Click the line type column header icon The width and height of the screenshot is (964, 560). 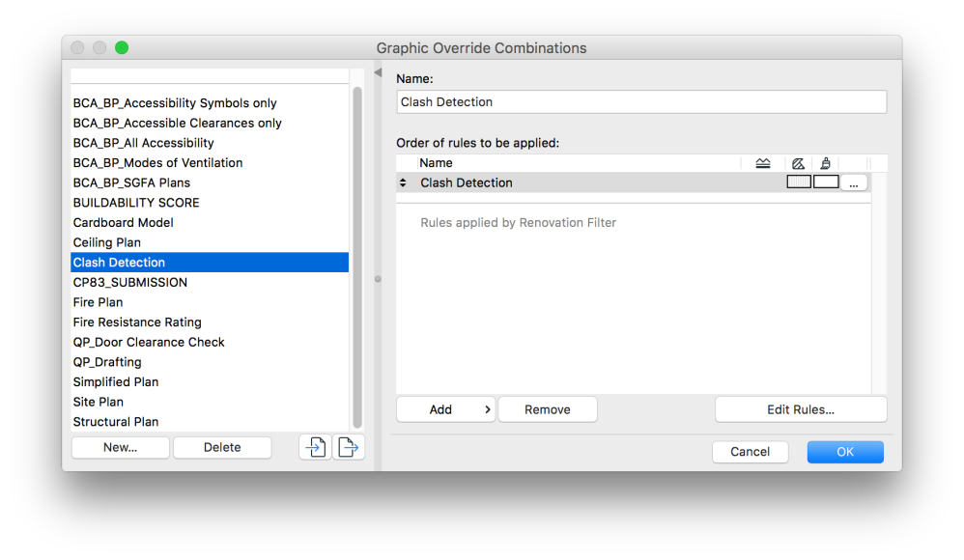(763, 163)
